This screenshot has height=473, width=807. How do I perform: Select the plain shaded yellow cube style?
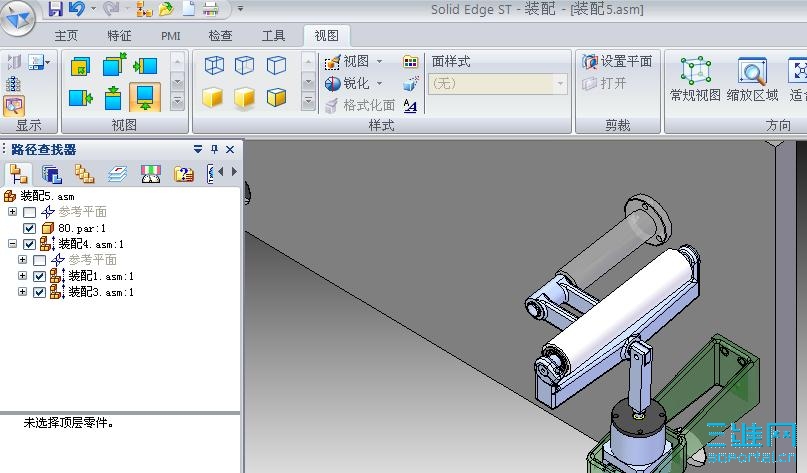pyautogui.click(x=212, y=97)
